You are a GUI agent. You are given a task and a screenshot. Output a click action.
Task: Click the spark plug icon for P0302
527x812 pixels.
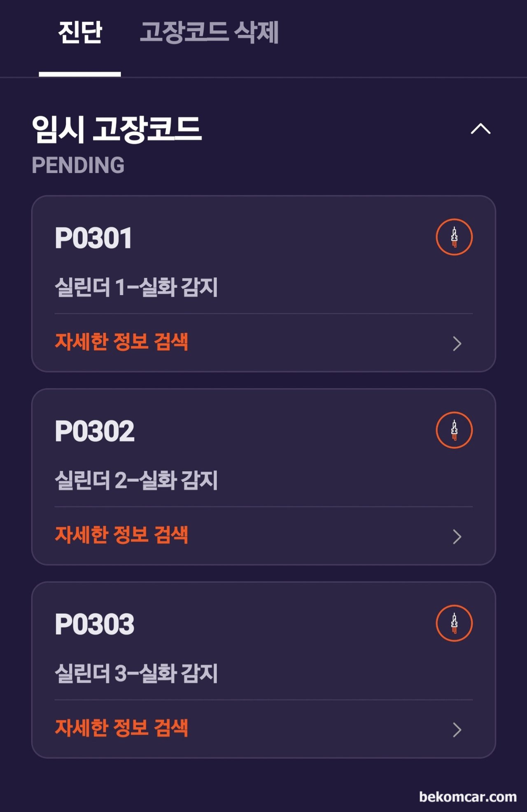coord(454,430)
